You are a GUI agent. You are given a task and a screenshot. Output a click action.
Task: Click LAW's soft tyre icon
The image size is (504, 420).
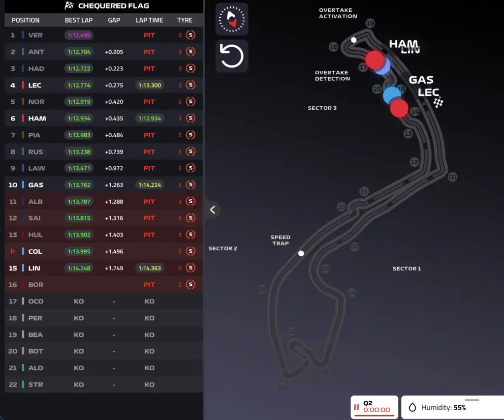(190, 168)
